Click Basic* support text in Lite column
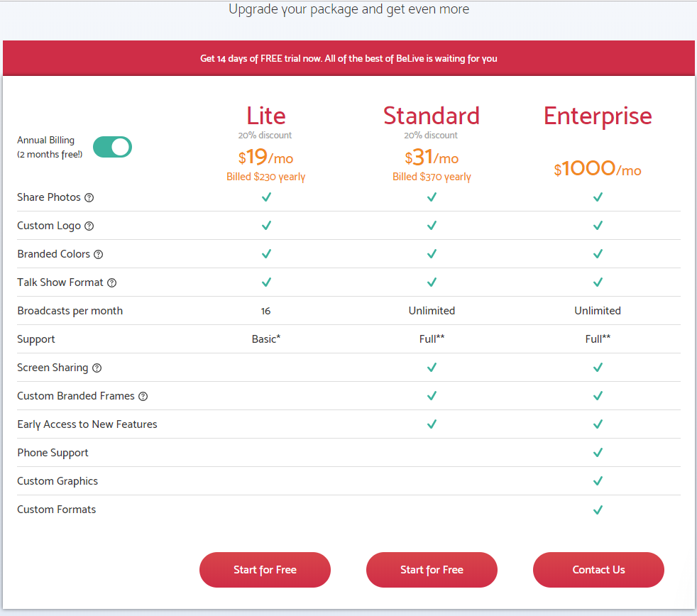The image size is (697, 616). pos(266,339)
